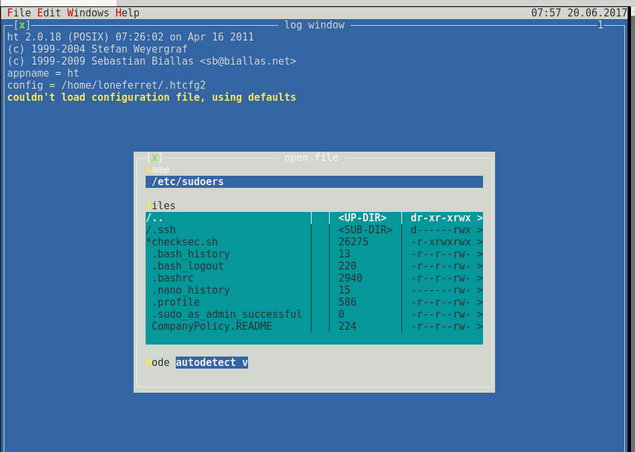The width and height of the screenshot is (635, 452).
Task: Select the .profile file entry
Action: coord(227,302)
